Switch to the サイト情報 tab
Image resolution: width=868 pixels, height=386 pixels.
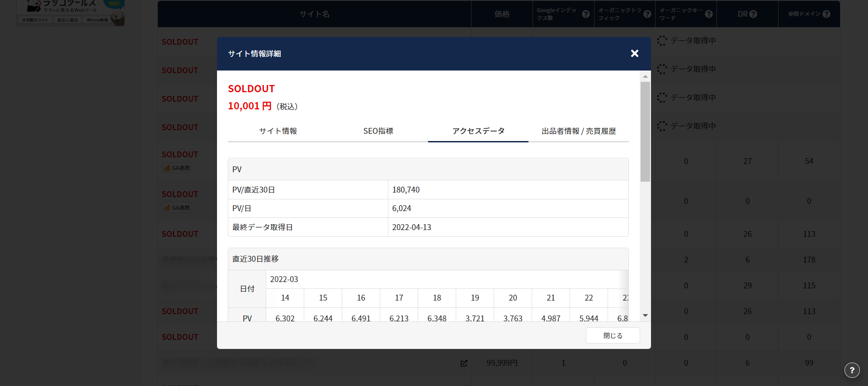click(278, 131)
